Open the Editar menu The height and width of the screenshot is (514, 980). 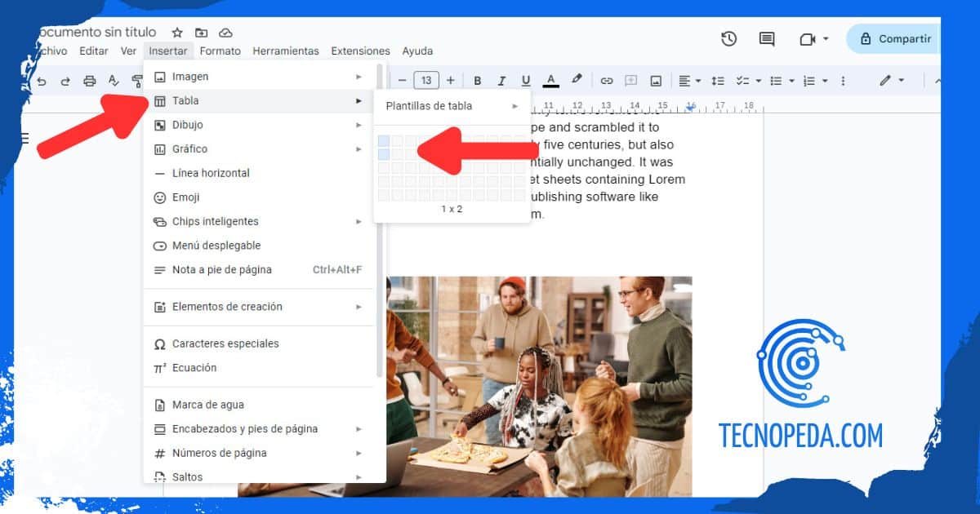(x=94, y=51)
